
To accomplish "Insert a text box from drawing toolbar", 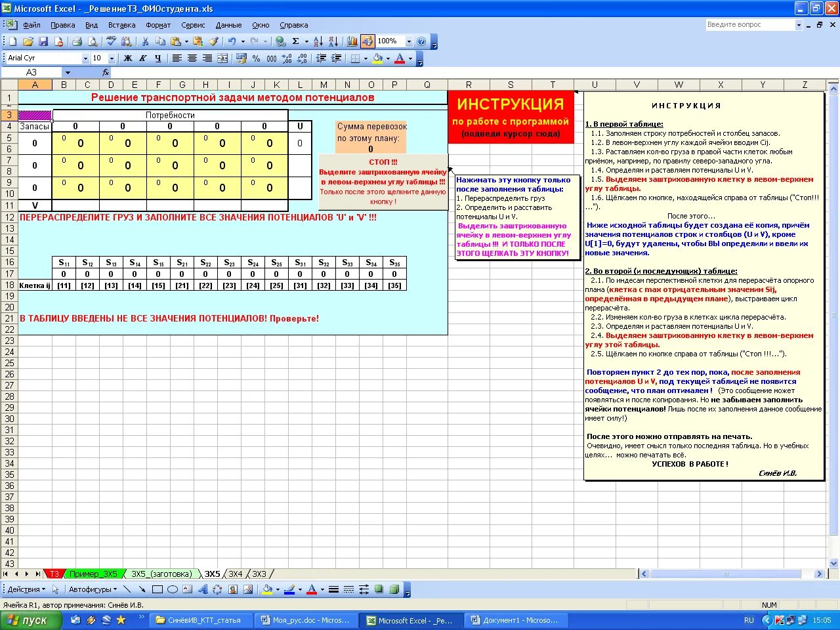I will click(187, 589).
